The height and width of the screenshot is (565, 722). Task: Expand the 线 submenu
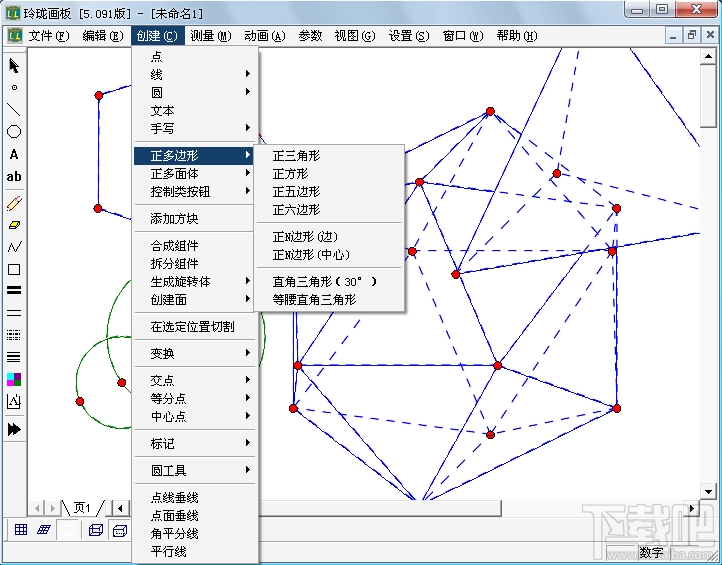click(195, 74)
